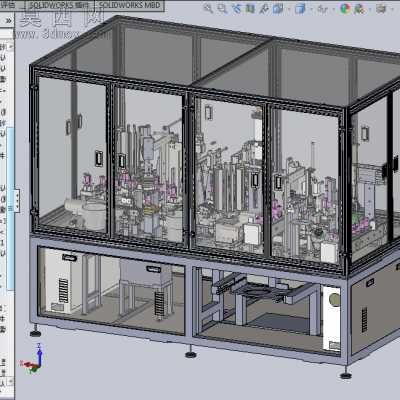Expand the View Settings dropdown arrow

coord(392,9)
